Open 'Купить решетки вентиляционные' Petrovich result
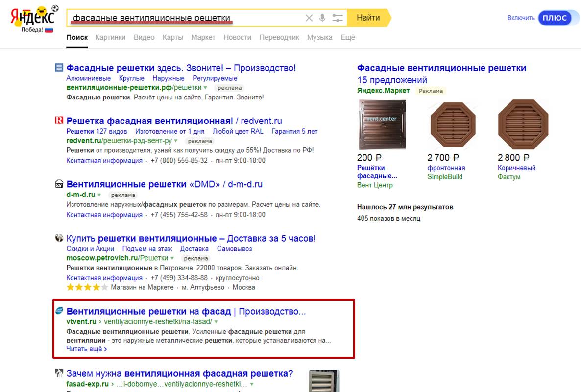This screenshot has height=392, width=581. coord(191,238)
